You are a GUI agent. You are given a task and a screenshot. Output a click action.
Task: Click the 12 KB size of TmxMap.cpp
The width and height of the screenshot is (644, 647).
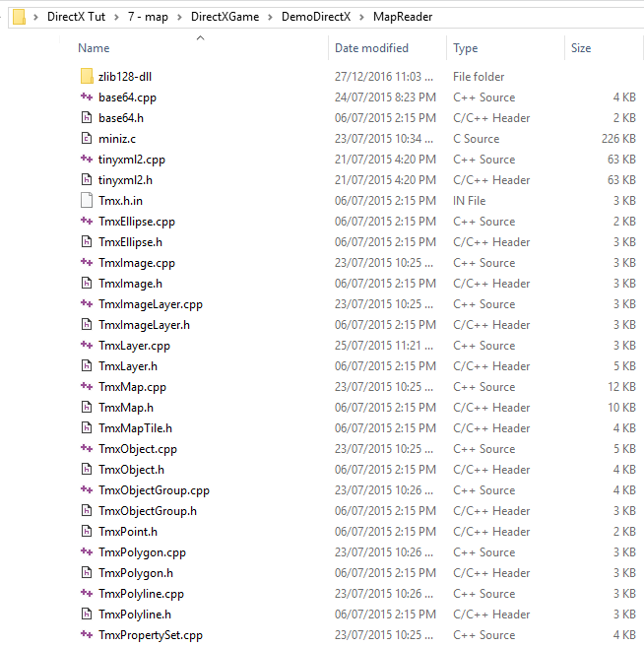coord(621,387)
